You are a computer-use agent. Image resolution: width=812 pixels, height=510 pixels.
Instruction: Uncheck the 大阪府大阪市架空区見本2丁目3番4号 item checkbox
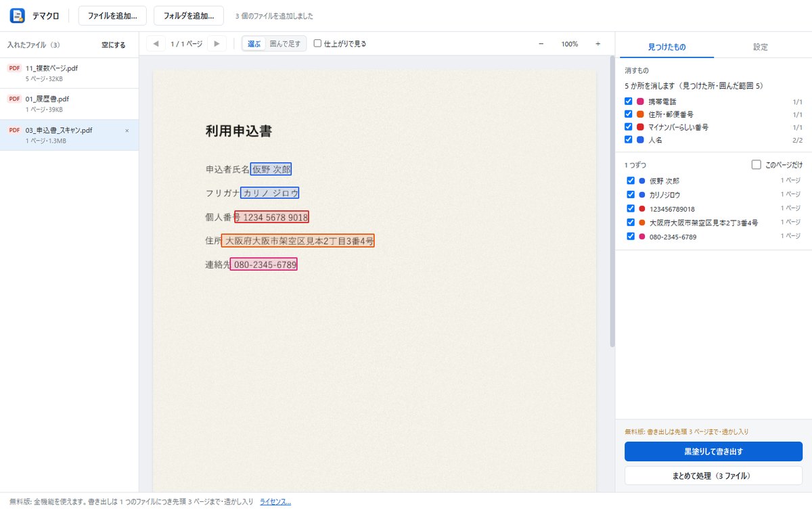(x=631, y=223)
